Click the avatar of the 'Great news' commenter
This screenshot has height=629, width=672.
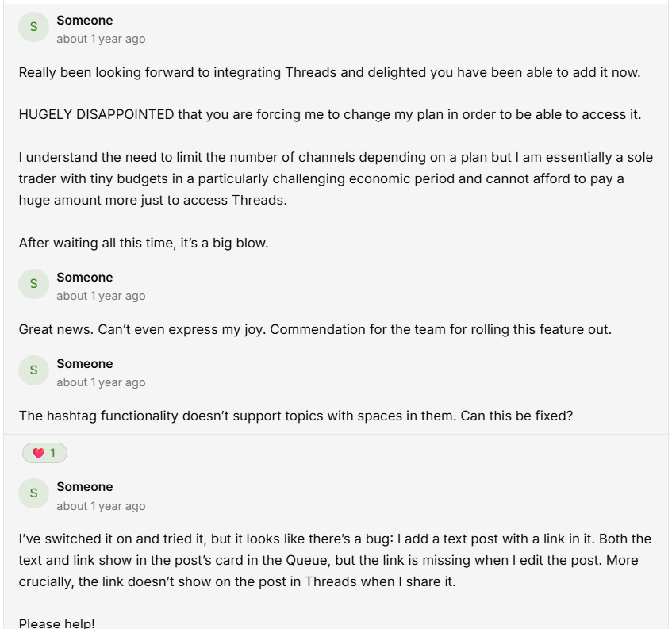point(33,284)
